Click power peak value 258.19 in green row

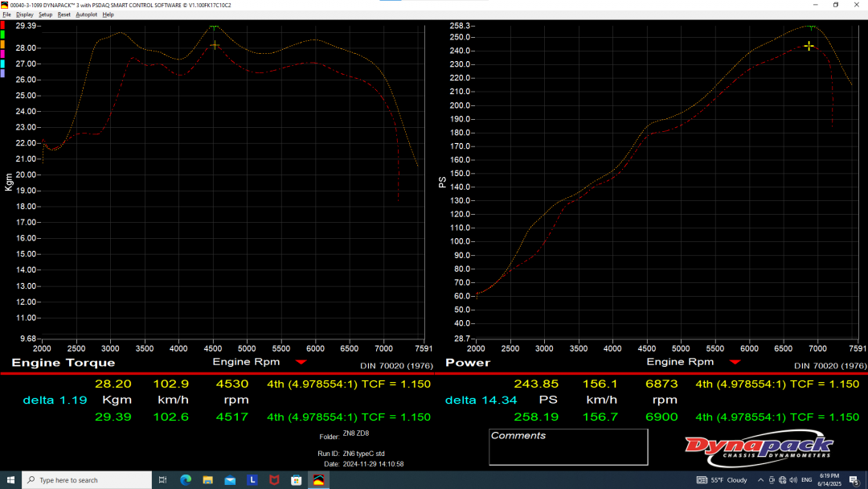tap(536, 417)
